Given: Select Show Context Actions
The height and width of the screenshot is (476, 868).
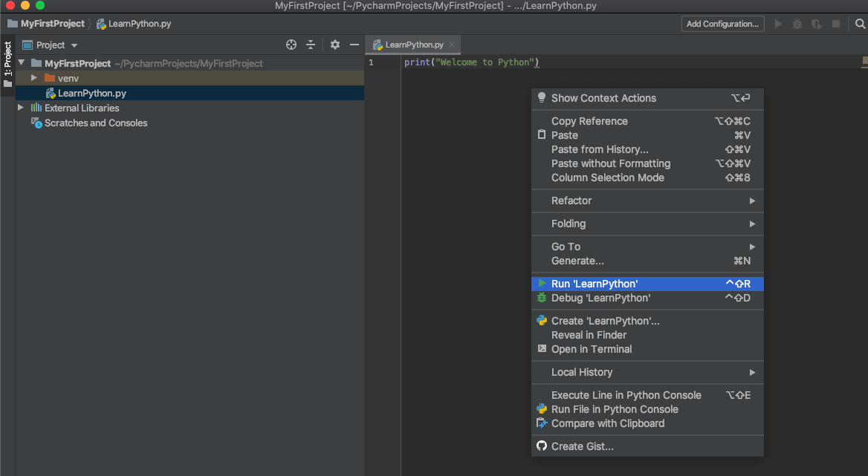Looking at the screenshot, I should (x=647, y=98).
